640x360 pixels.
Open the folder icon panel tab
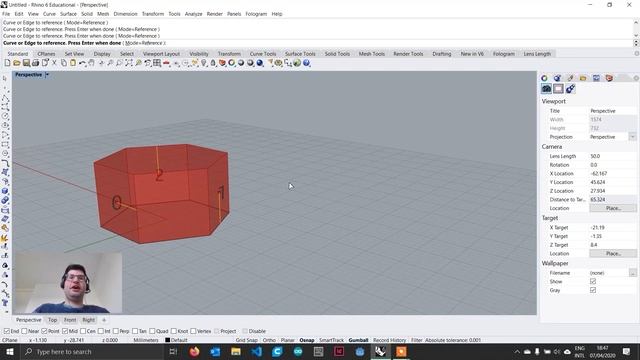point(583,78)
